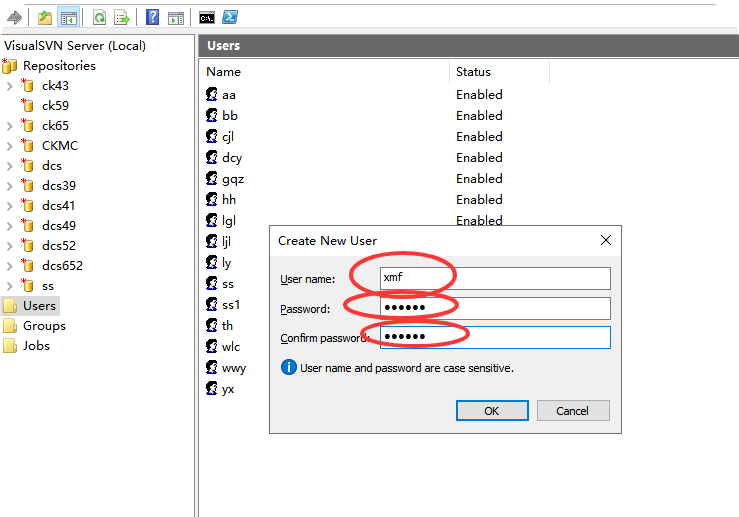Image resolution: width=739 pixels, height=517 pixels.
Task: Expand the dcs repository node
Action: [x=9, y=166]
